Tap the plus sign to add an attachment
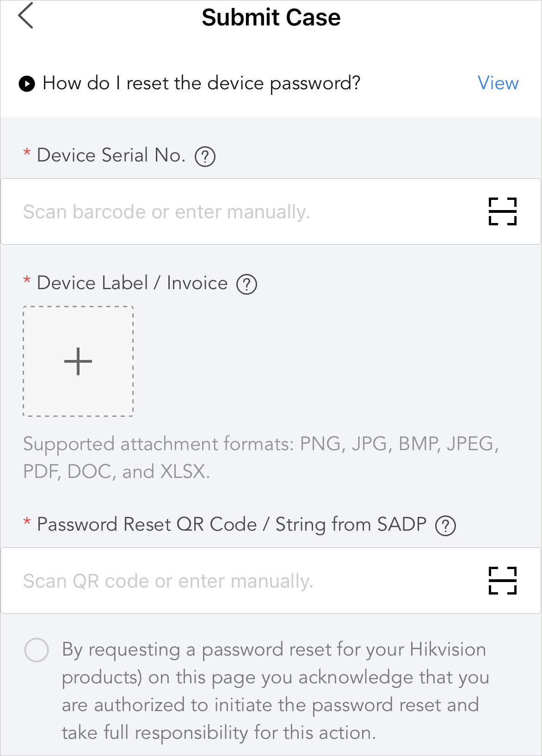 [78, 361]
